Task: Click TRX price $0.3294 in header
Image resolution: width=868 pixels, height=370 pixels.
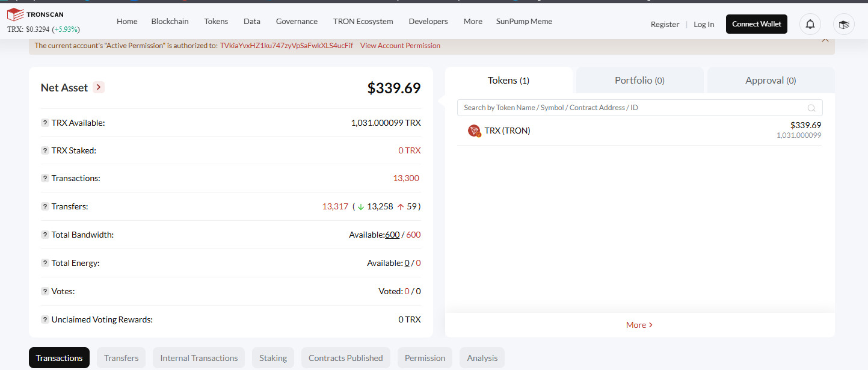Action: (37, 29)
